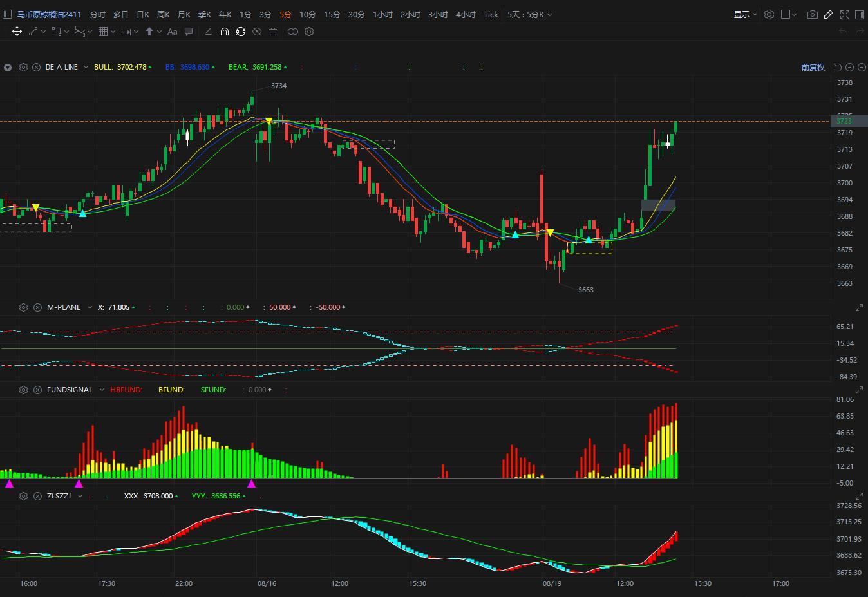Open chart settings gear in top bar
868x597 pixels.
tap(769, 14)
